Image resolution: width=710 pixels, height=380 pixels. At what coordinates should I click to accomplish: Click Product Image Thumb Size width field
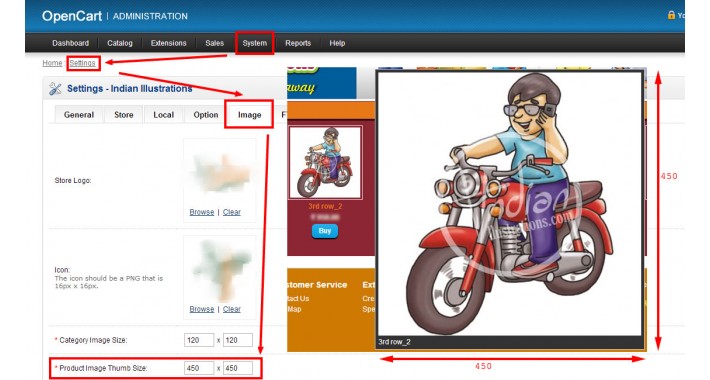click(x=199, y=368)
